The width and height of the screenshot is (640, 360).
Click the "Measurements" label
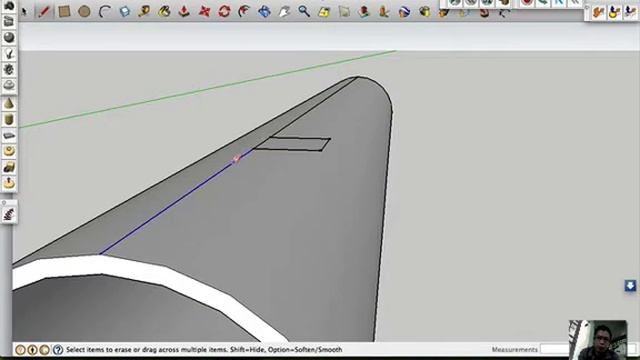pos(514,350)
